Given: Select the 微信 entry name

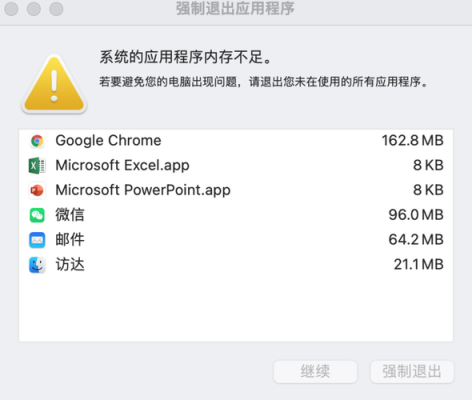Looking at the screenshot, I should pos(70,215).
